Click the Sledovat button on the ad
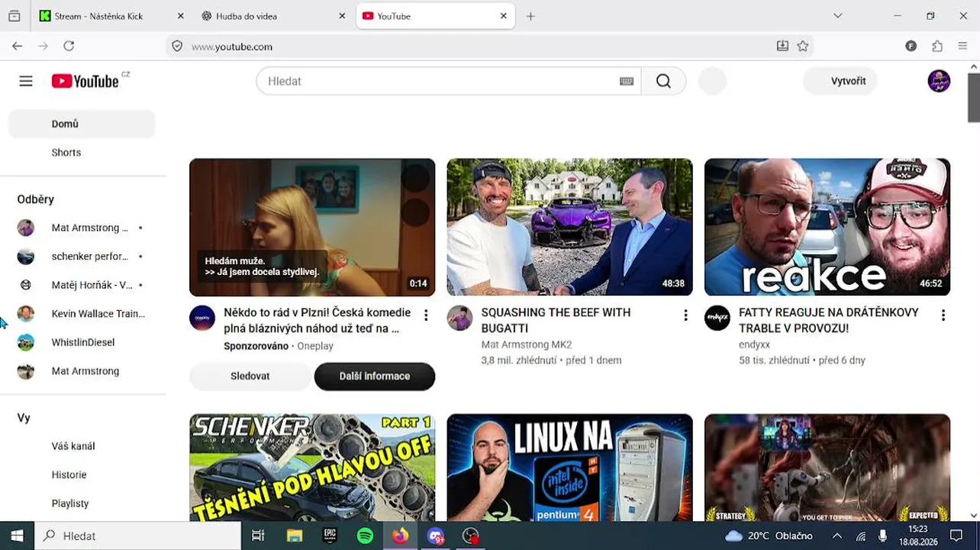980x550 pixels. (x=250, y=376)
